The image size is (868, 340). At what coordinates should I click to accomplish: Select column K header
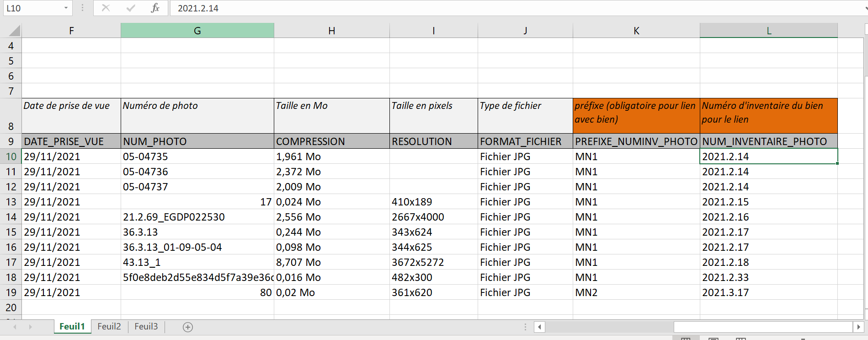636,31
